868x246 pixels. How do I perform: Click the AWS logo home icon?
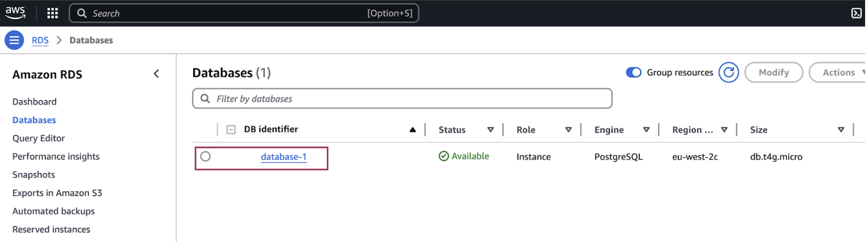[x=15, y=13]
